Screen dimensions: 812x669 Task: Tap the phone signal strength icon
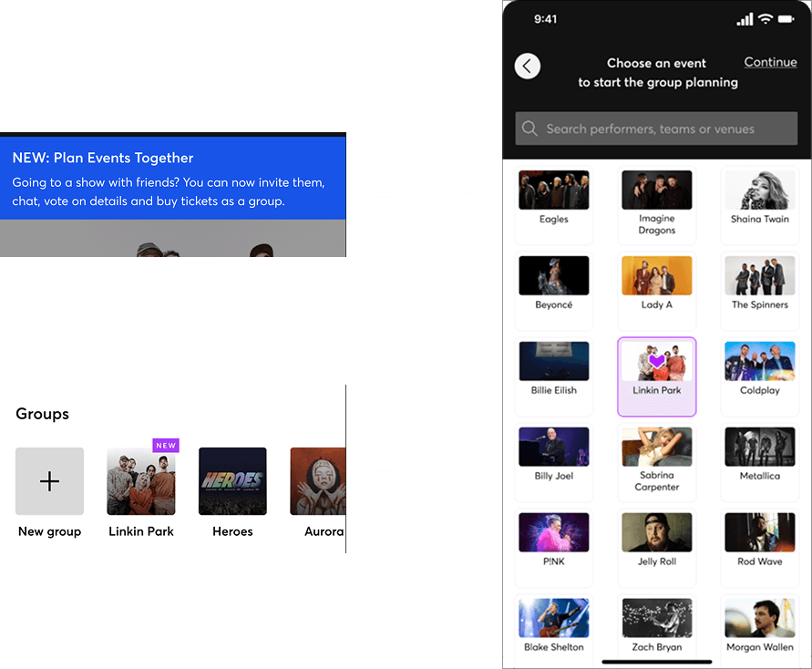(745, 20)
